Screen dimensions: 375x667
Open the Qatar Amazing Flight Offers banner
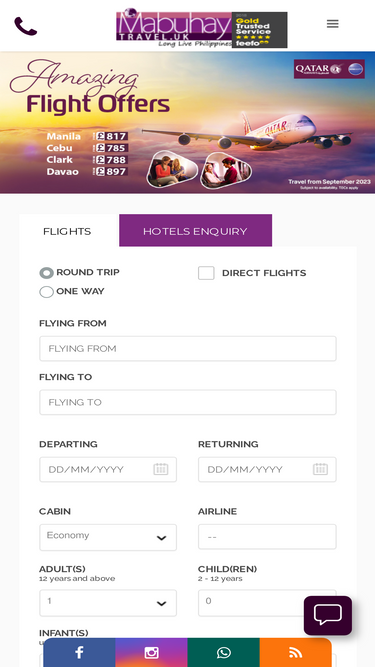pos(188,123)
